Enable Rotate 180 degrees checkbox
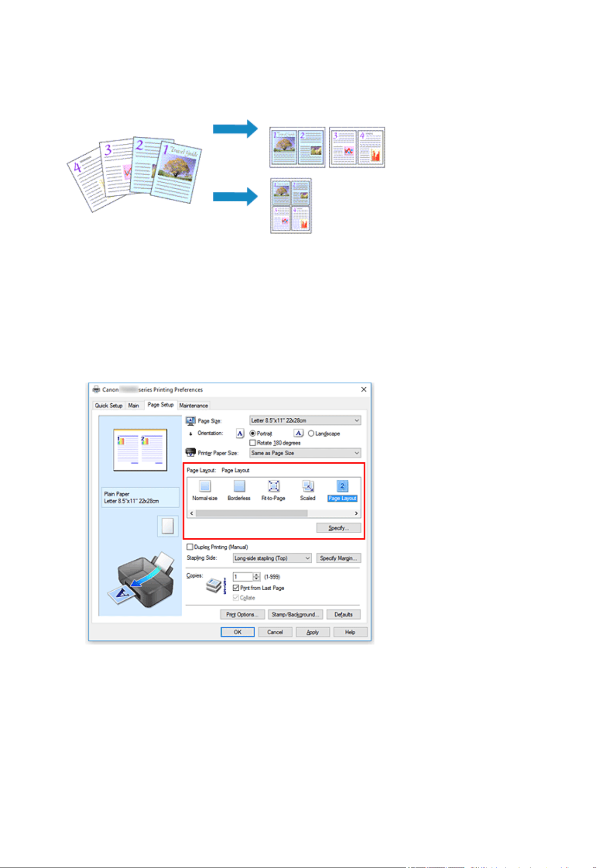The image size is (614, 868). tap(253, 443)
